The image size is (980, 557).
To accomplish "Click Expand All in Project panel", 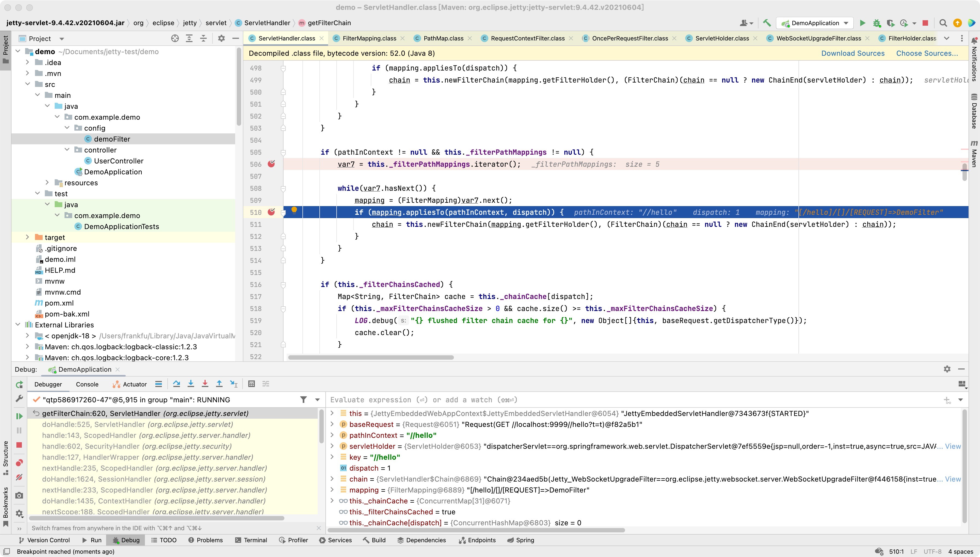I will coord(189,38).
